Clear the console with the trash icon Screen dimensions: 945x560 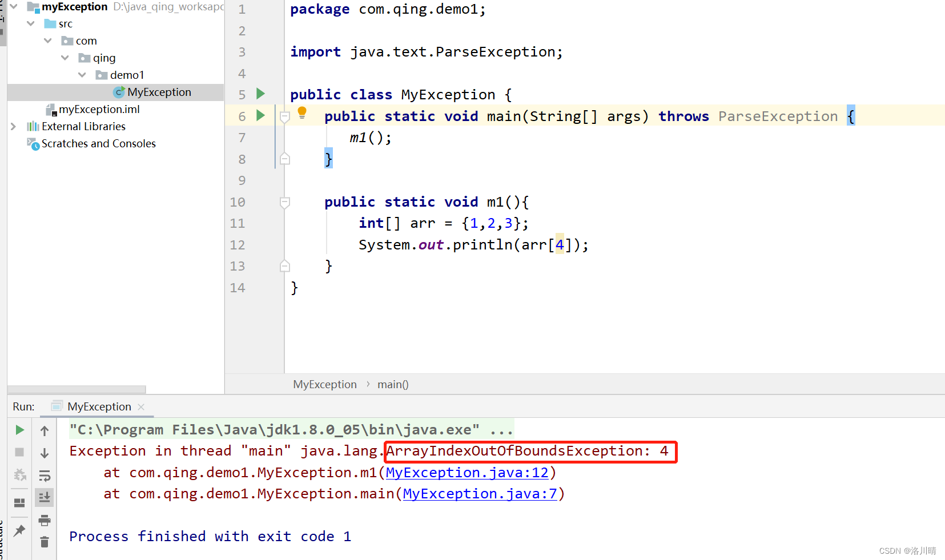[45, 541]
